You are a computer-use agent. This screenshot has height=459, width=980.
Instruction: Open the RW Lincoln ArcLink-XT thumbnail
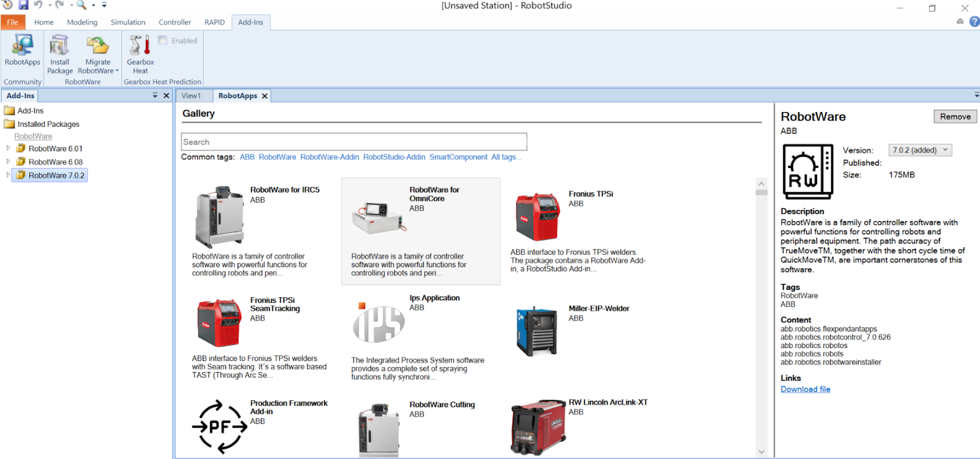tap(538, 428)
